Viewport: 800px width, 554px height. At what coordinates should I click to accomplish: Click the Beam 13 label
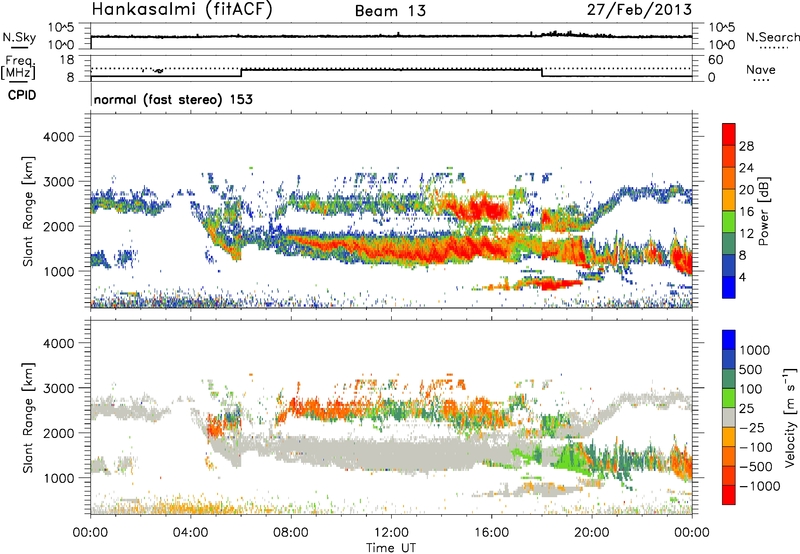(390, 11)
